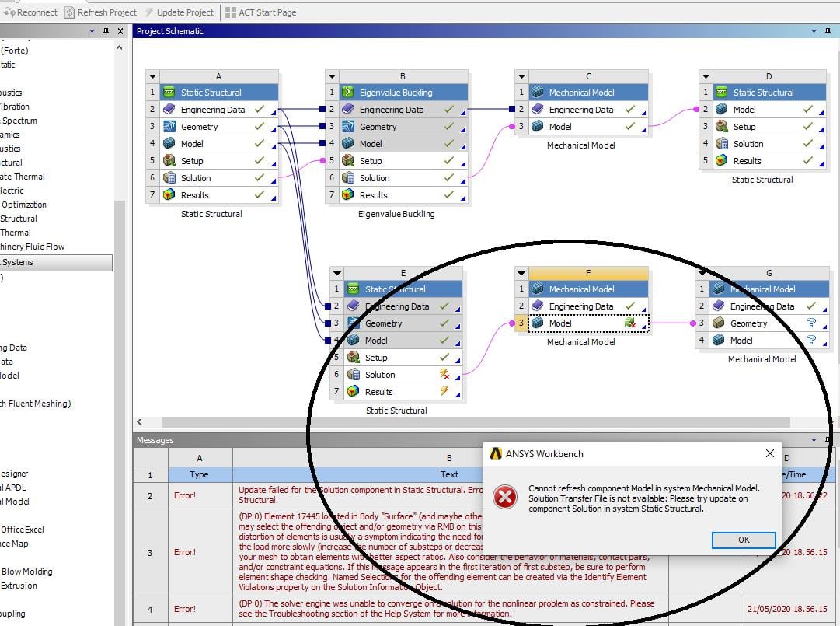Select (Forte) toolbox item
Viewport: 840px width, 626px height.
click(15, 51)
